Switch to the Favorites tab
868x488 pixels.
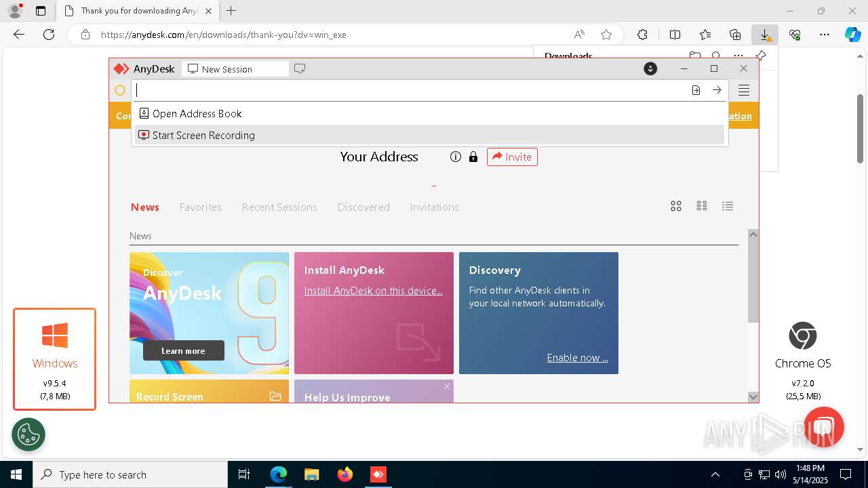[200, 207]
